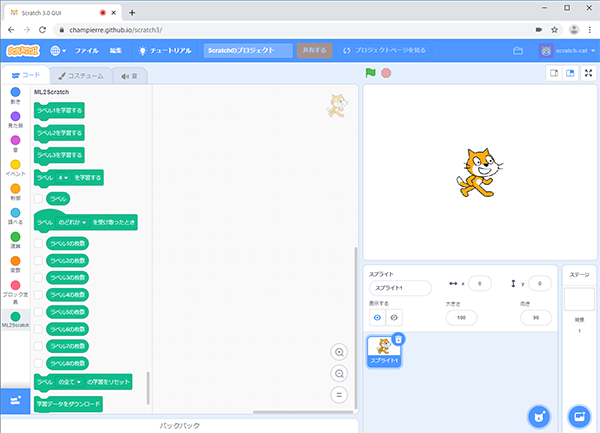Click the ラベル1を学習する block
This screenshot has height=433, width=600.
(59, 111)
